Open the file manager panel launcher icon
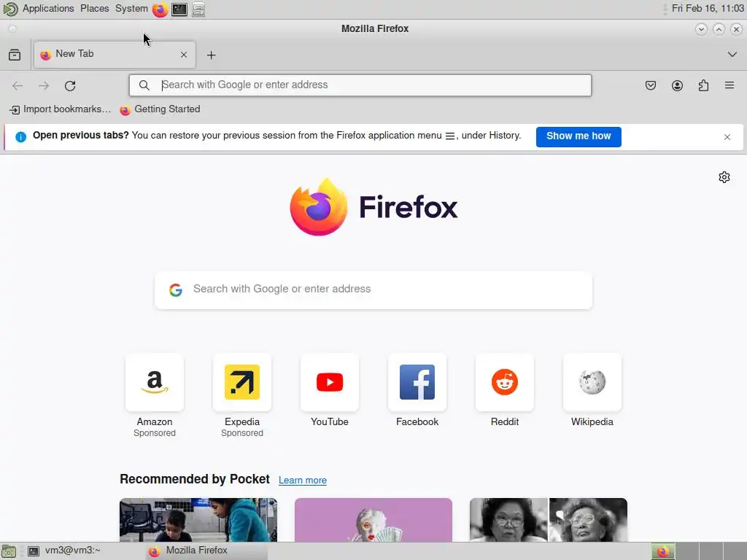The height and width of the screenshot is (560, 747). point(198,9)
